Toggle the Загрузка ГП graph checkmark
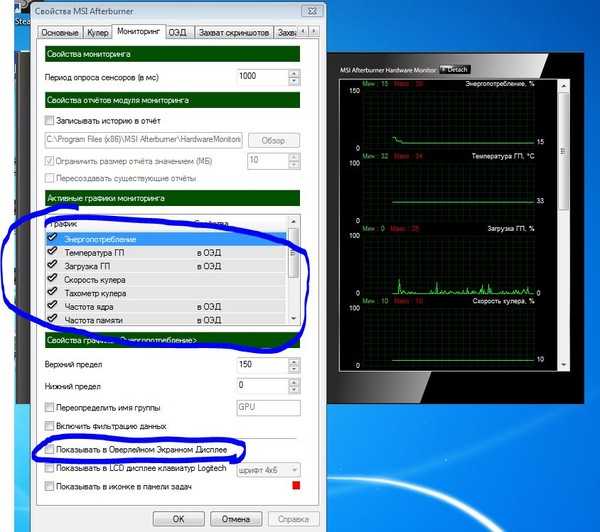The height and width of the screenshot is (532, 600). pyautogui.click(x=52, y=265)
